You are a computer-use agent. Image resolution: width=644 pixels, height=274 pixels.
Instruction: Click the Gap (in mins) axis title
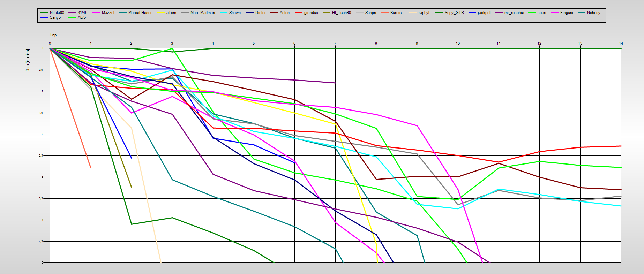28,60
